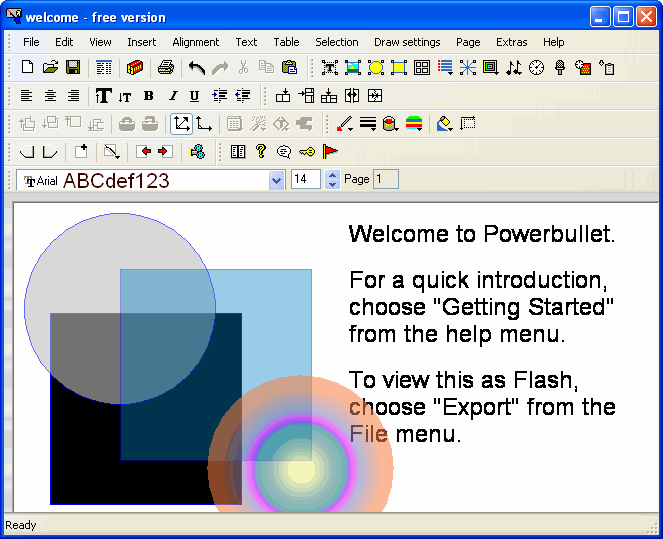
Task: Undo the last action
Action: (x=197, y=67)
